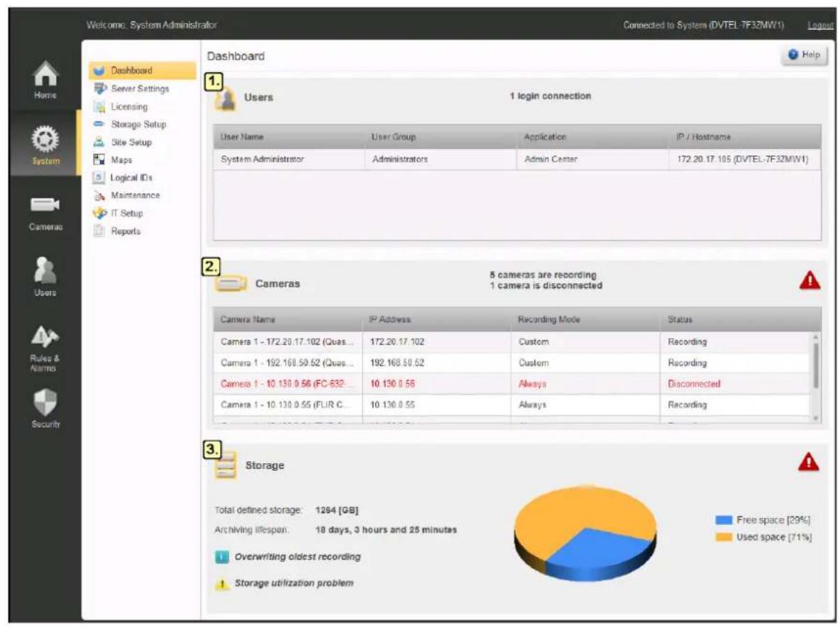Click the Dashboard menu icon
This screenshot has height=627, width=840.
99,71
